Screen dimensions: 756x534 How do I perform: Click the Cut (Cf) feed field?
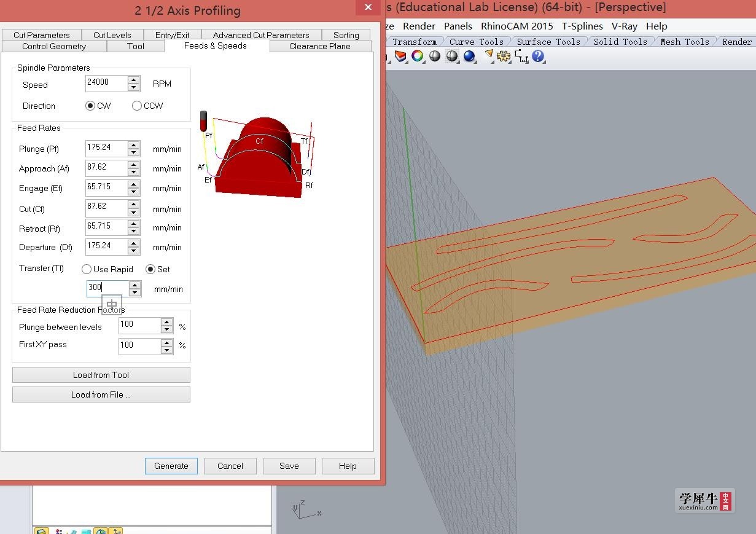(107, 207)
